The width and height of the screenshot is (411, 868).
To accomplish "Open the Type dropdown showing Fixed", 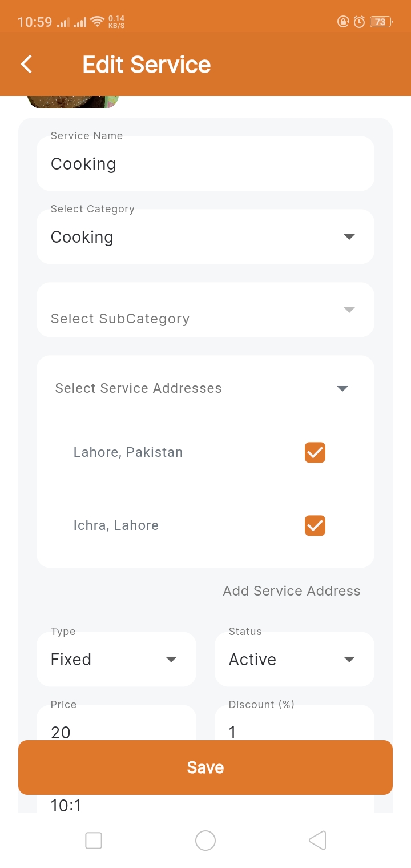I will coord(116,659).
